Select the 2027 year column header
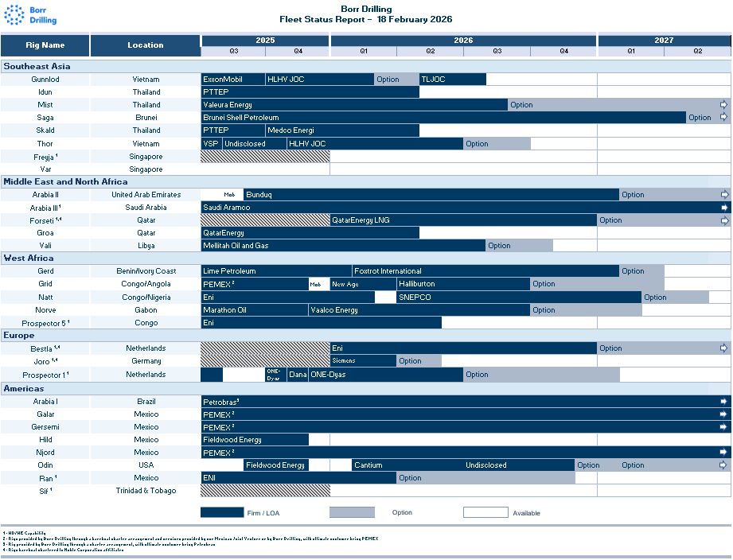The width and height of the screenshot is (733, 560). [x=664, y=40]
